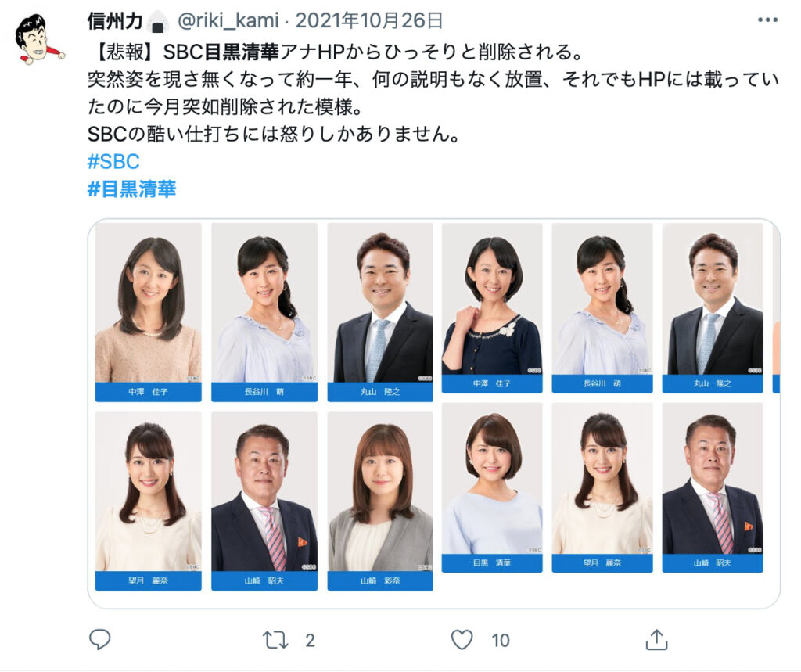Click the retweet count number 2

310,640
